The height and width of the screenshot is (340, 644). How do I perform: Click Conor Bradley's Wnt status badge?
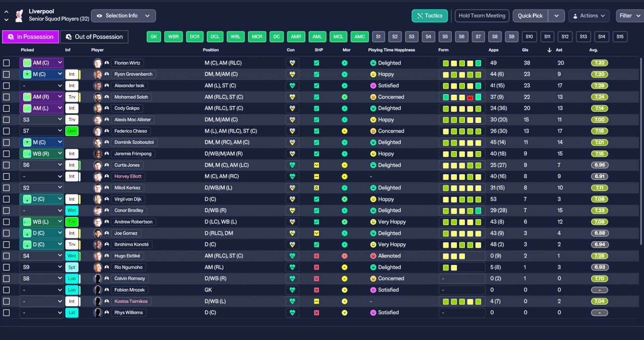pos(72,211)
